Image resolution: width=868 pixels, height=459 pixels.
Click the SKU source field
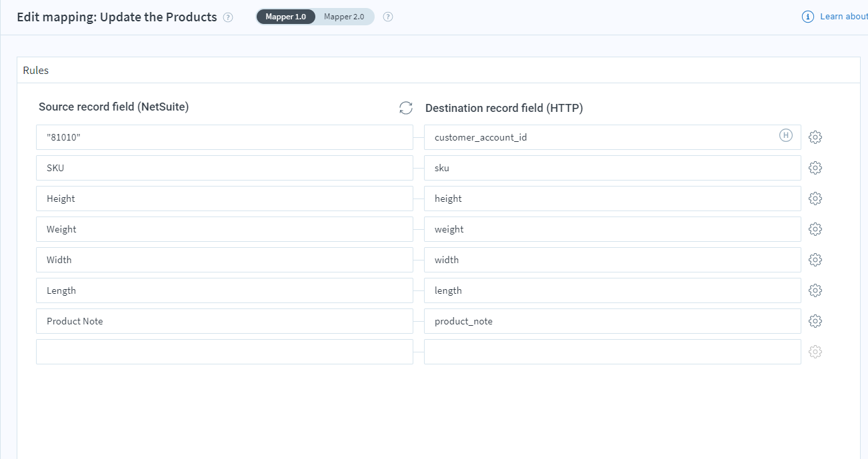tap(225, 167)
